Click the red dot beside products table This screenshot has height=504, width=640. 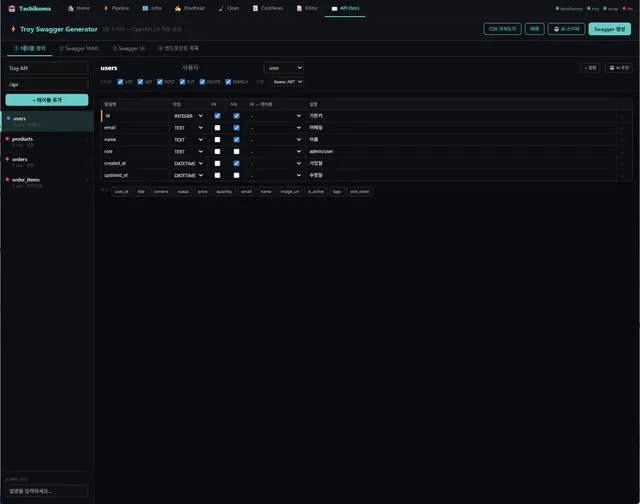[x=7, y=139]
